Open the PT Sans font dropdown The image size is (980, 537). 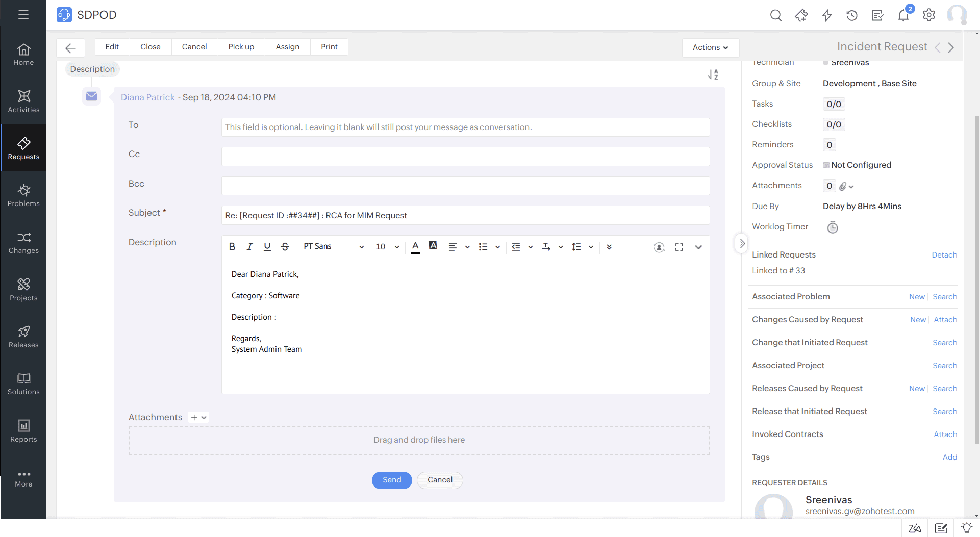point(333,247)
